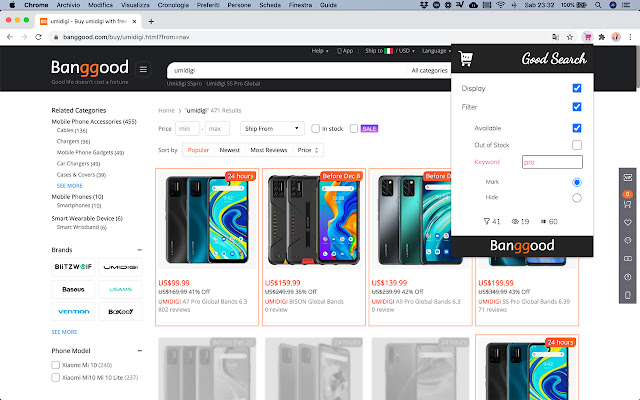Open the Cronologia menu

click(173, 5)
